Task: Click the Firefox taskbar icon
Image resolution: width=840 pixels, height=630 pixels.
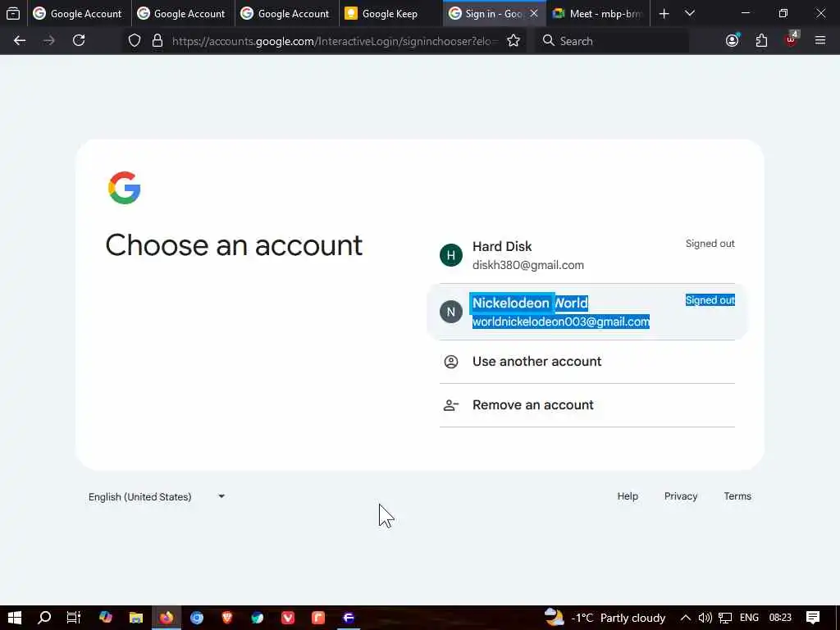Action: pos(167,618)
